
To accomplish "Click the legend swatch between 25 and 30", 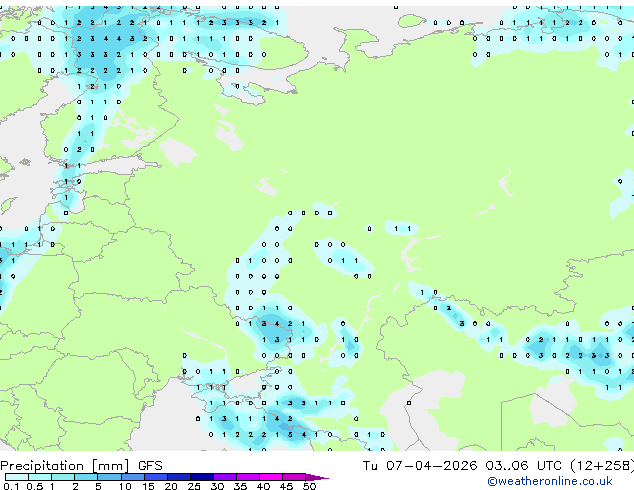I will (202, 477).
